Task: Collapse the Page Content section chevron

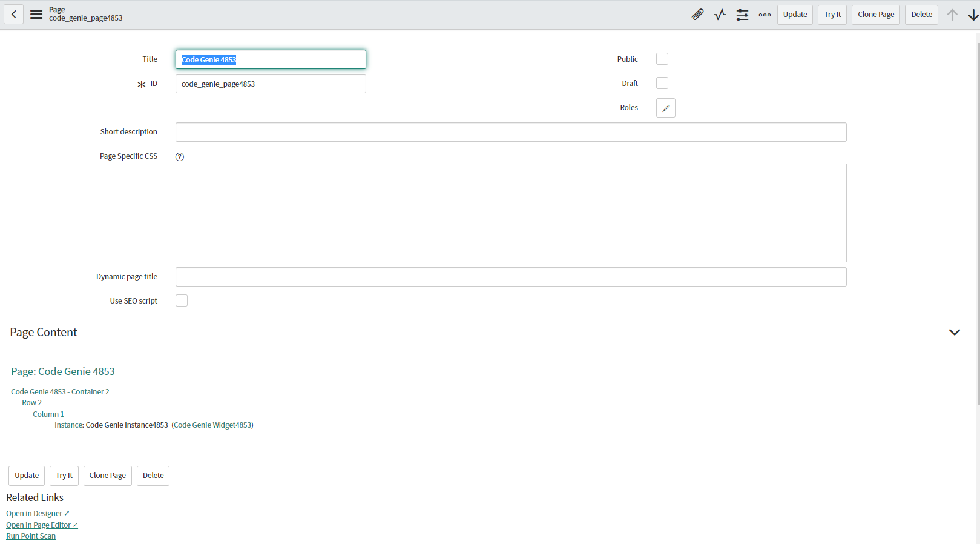Action: [955, 332]
